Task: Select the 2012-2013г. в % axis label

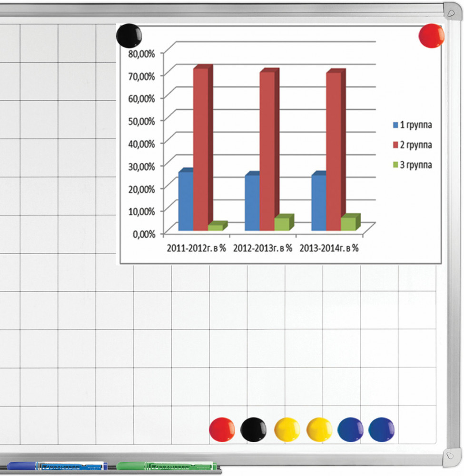Action: pos(262,248)
